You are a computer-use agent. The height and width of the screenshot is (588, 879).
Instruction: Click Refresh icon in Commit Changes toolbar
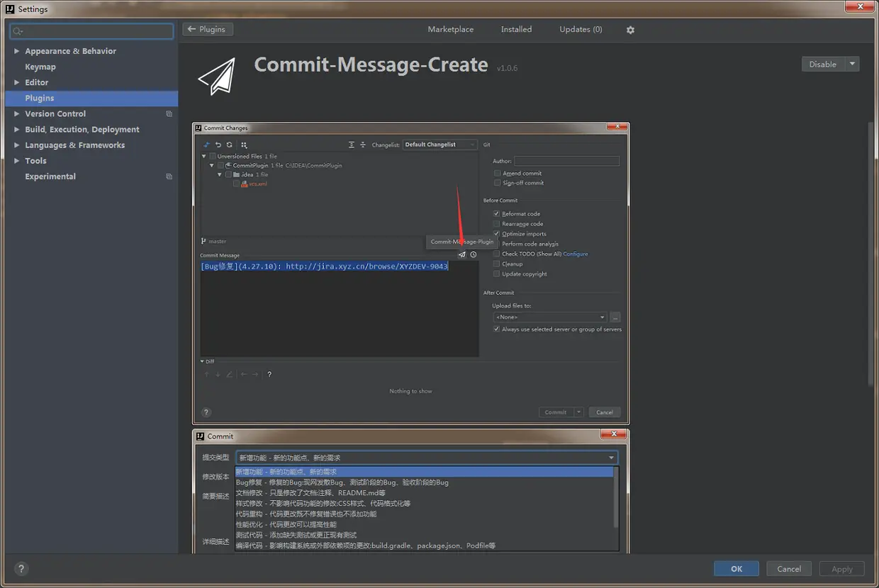pyautogui.click(x=229, y=145)
